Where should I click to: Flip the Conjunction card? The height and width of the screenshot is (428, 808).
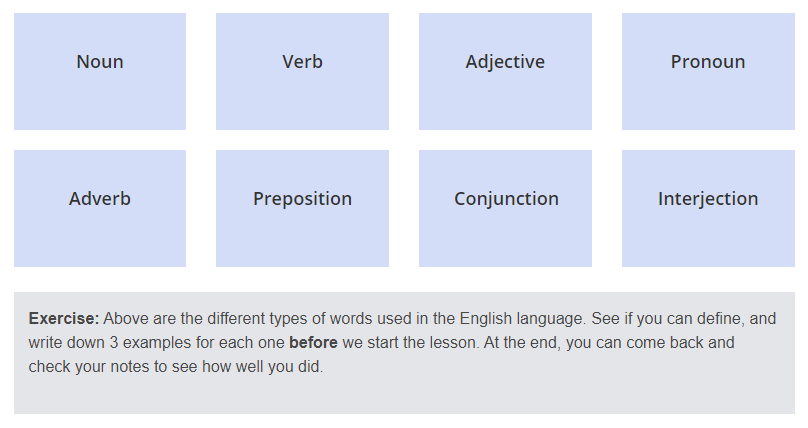point(505,209)
